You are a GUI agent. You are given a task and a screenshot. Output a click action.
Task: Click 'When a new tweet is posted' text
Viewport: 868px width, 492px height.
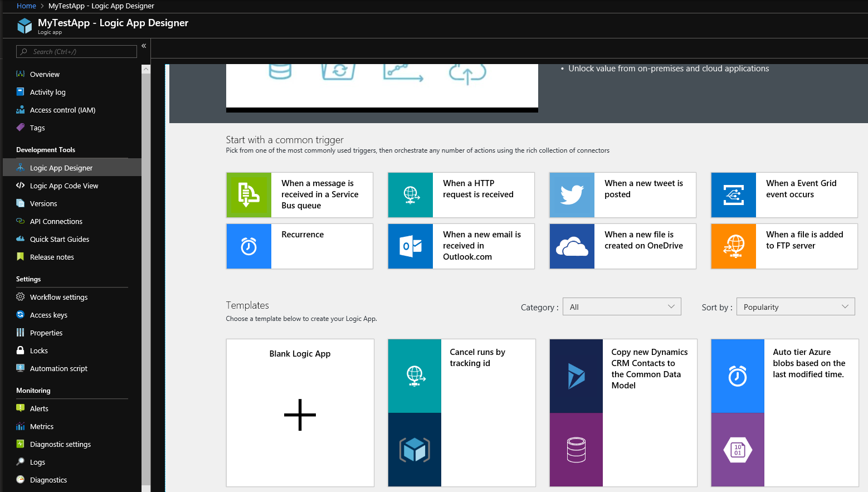(643, 189)
